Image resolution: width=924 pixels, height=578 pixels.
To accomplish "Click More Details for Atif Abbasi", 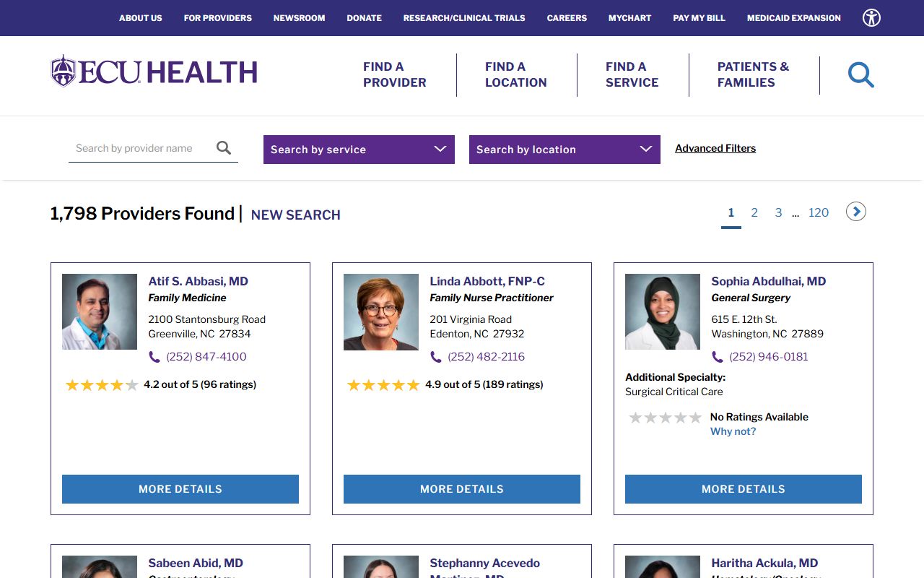I will pyautogui.click(x=180, y=489).
